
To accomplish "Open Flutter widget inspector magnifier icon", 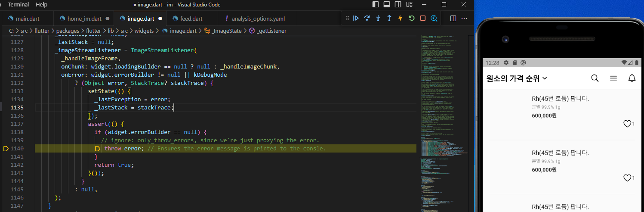I will click(x=434, y=18).
